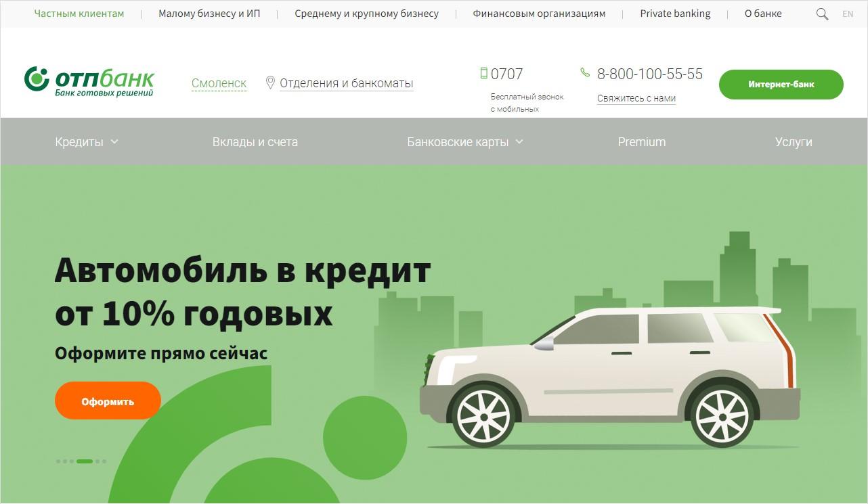Click the green handset phone icon
Image resolution: width=868 pixels, height=504 pixels.
coord(585,72)
